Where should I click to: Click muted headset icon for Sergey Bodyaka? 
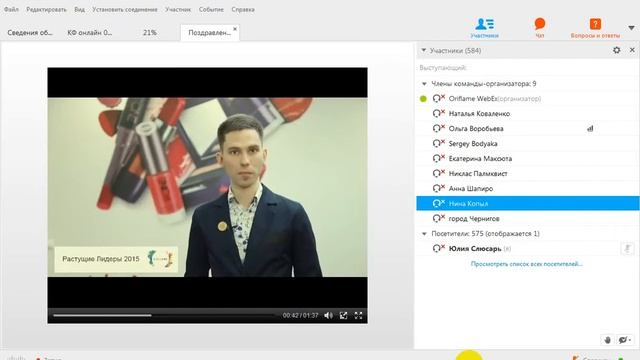(x=438, y=143)
